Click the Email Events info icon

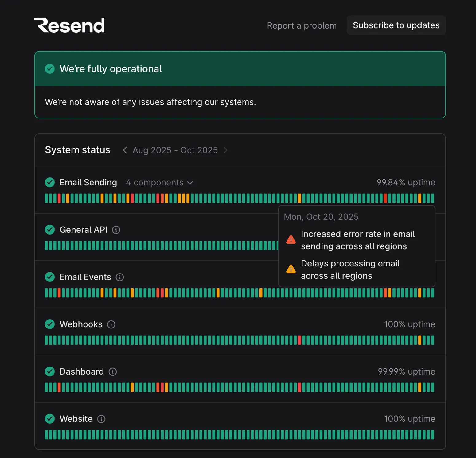(x=120, y=277)
